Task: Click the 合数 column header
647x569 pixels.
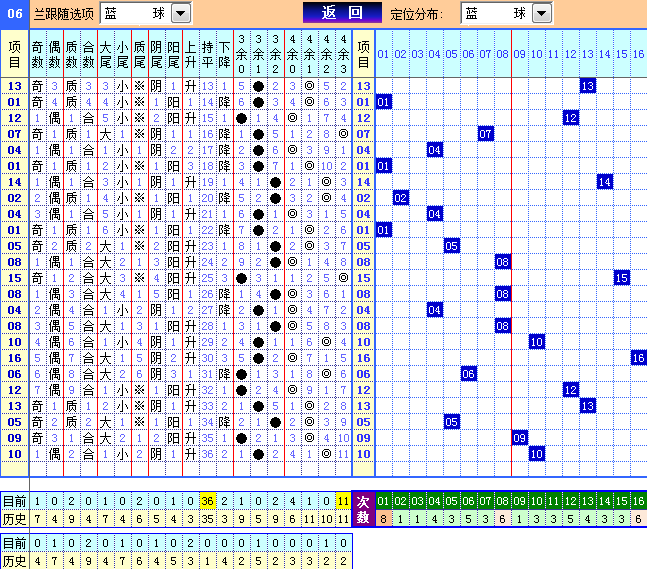Action: click(88, 54)
